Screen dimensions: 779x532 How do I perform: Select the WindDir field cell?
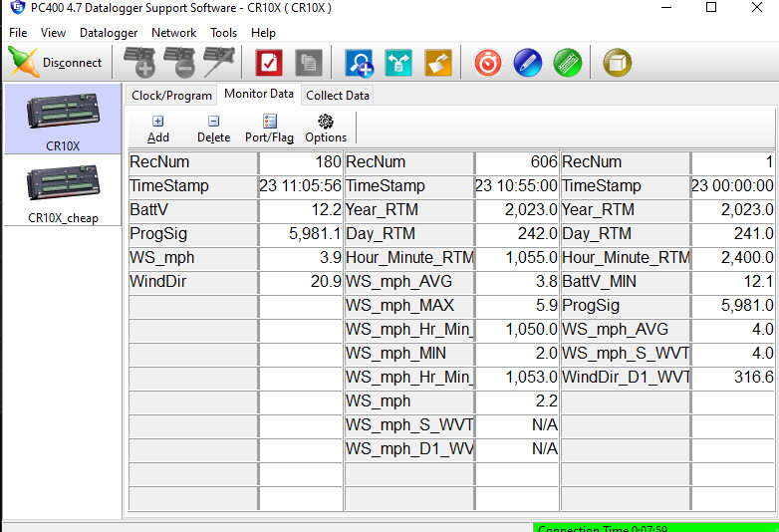tap(193, 282)
